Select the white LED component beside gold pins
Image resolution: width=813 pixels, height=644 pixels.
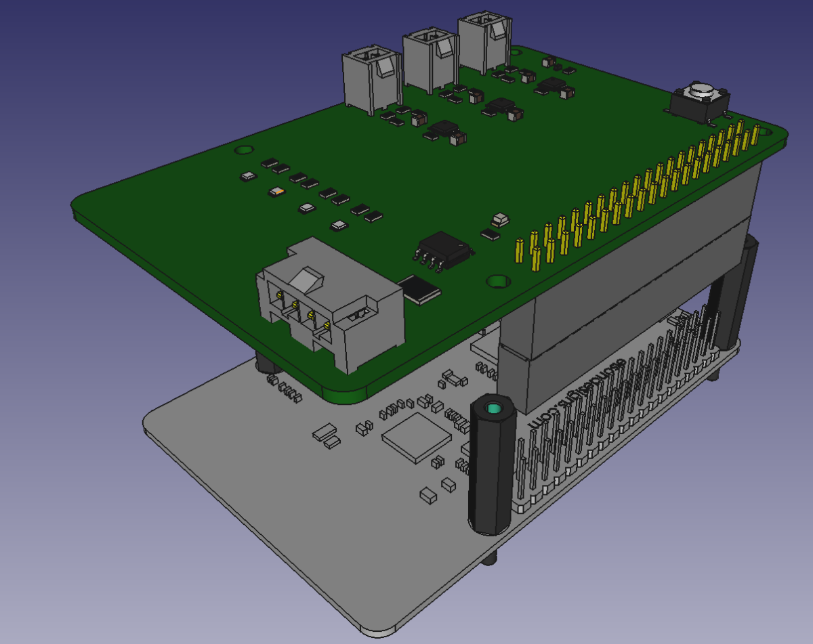(501, 219)
